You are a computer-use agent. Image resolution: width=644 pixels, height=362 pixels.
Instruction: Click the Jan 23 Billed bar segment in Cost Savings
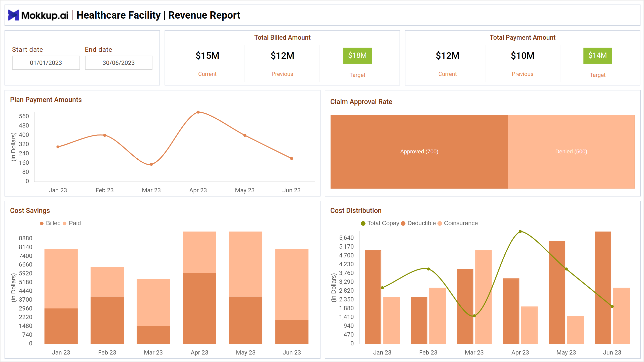61,326
